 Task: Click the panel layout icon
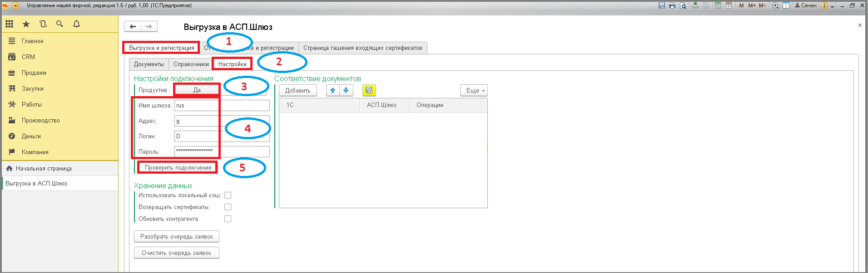pos(786,5)
